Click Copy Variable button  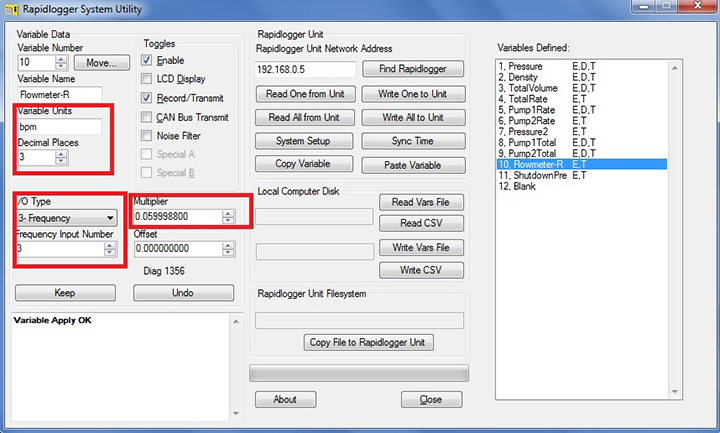[304, 164]
